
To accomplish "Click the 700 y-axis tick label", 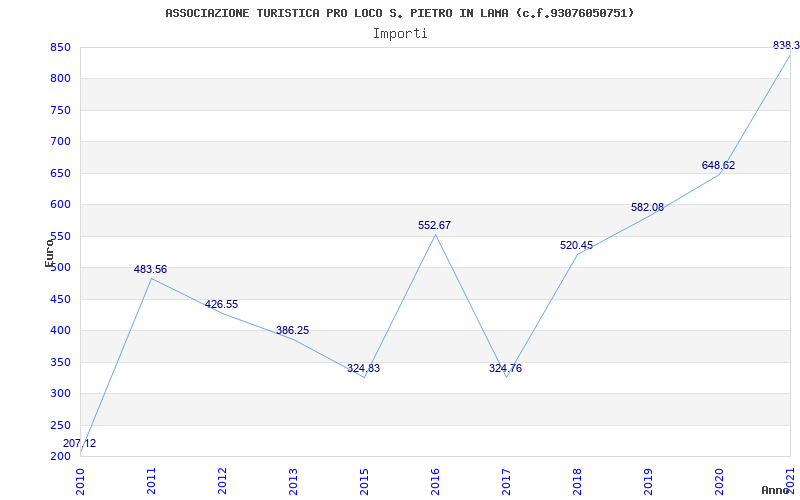I will [60, 141].
